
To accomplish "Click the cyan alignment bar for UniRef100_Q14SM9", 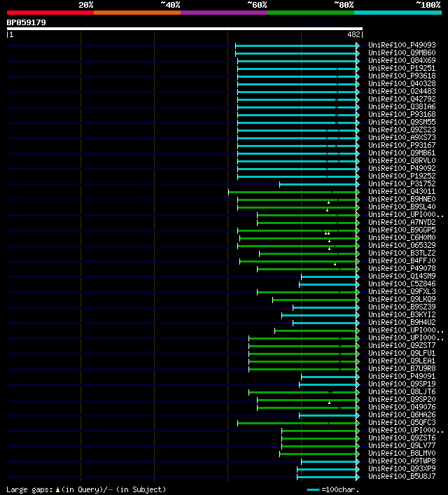I will click(x=329, y=277).
